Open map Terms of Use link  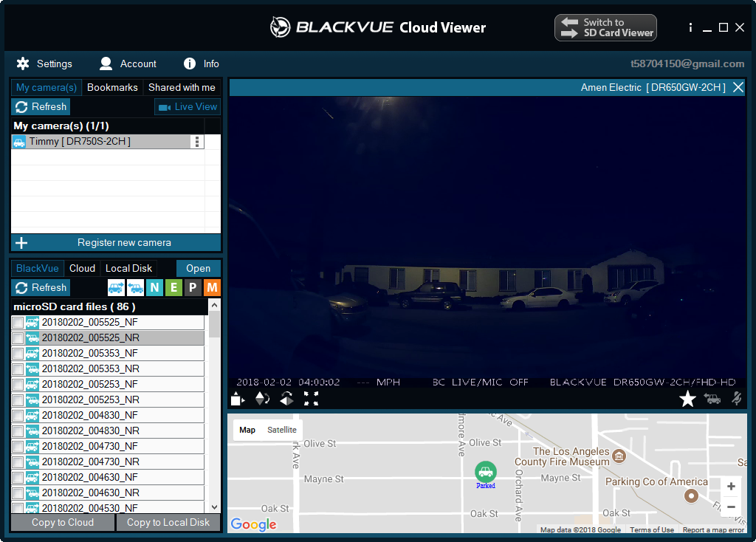652,529
